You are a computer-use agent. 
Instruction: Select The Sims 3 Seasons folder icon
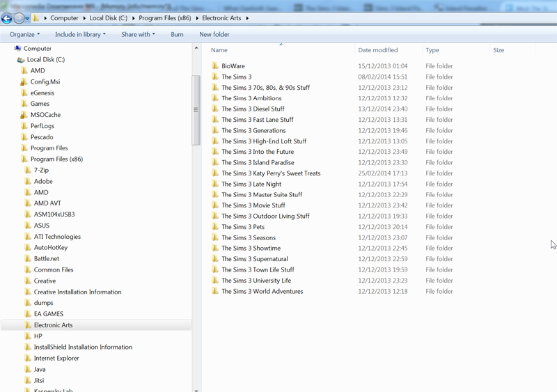[x=214, y=237]
